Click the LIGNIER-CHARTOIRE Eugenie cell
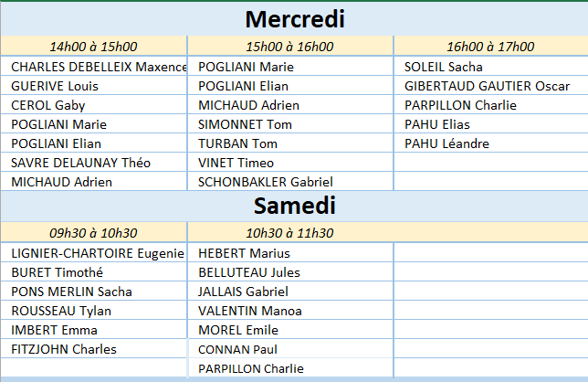 click(x=95, y=253)
